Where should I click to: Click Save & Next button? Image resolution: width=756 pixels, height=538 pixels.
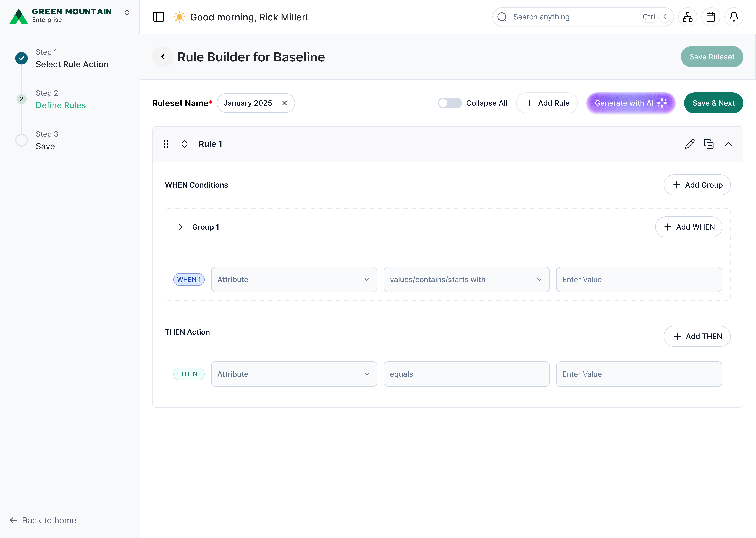(714, 103)
